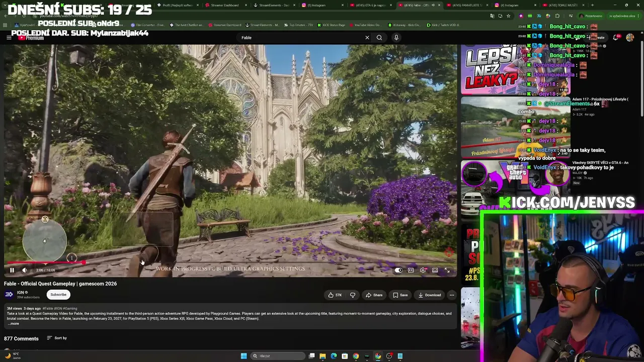Switch to the TOHLE MUSÍTE tab
This screenshot has width=644, height=362.
click(x=564, y=5)
